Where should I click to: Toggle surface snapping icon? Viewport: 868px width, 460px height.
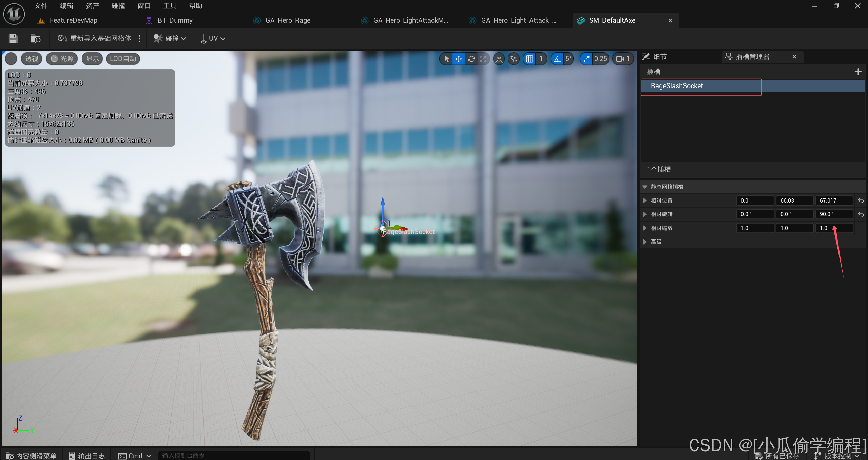pos(514,59)
